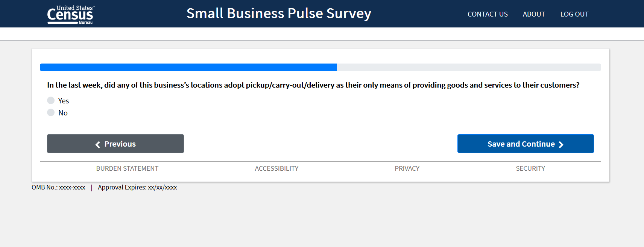Screen dimensions: 644x247
Task: Select the No radio button
Action: (51, 112)
